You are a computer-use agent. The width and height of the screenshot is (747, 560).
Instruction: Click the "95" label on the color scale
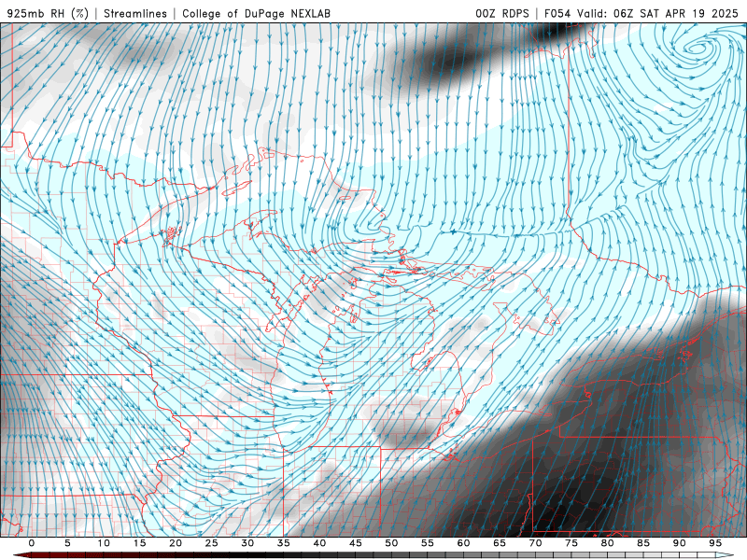[x=715, y=543]
